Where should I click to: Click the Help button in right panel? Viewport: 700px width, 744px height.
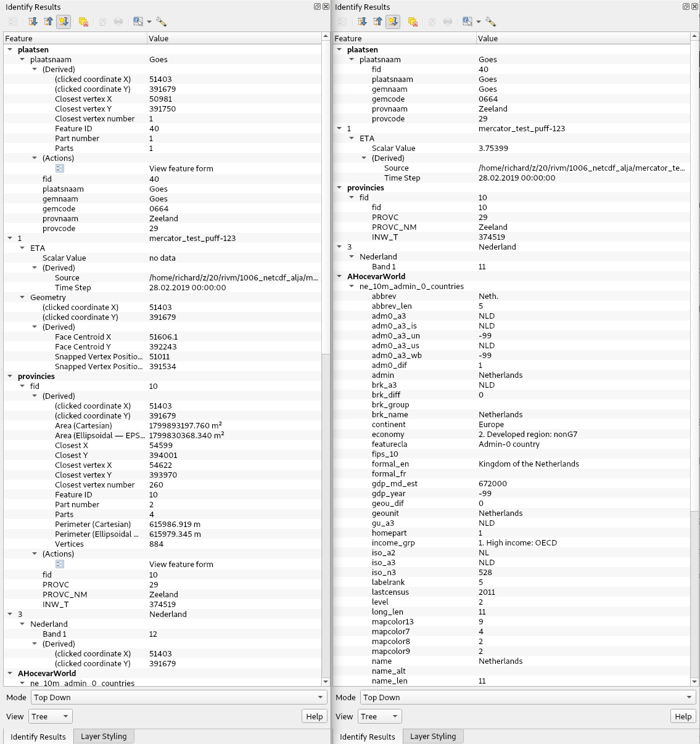click(683, 716)
